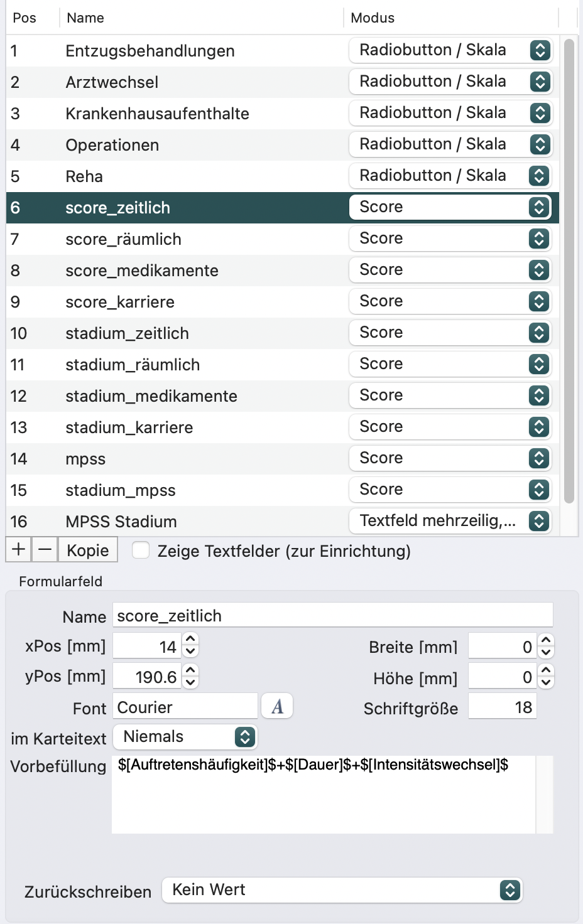Click the xPos stepper arrows
The width and height of the screenshot is (583, 924).
(x=190, y=645)
